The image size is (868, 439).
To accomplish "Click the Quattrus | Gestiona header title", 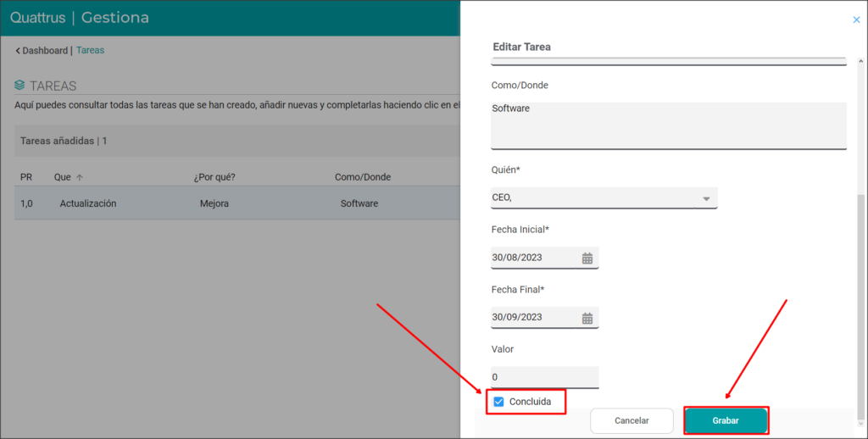I will tap(79, 18).
